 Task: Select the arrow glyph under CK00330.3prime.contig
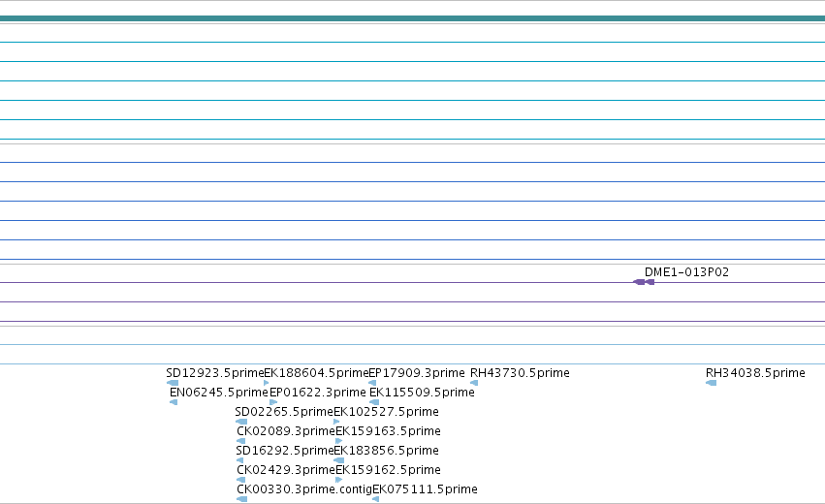click(242, 499)
